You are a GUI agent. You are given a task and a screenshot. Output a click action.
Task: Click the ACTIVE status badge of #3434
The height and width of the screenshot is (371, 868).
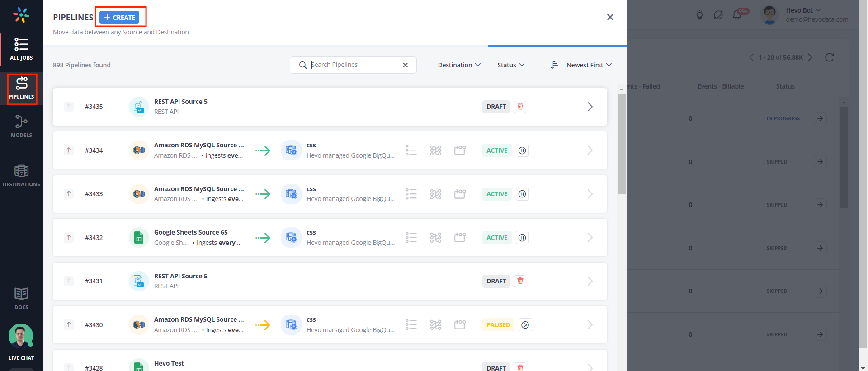pyautogui.click(x=497, y=150)
